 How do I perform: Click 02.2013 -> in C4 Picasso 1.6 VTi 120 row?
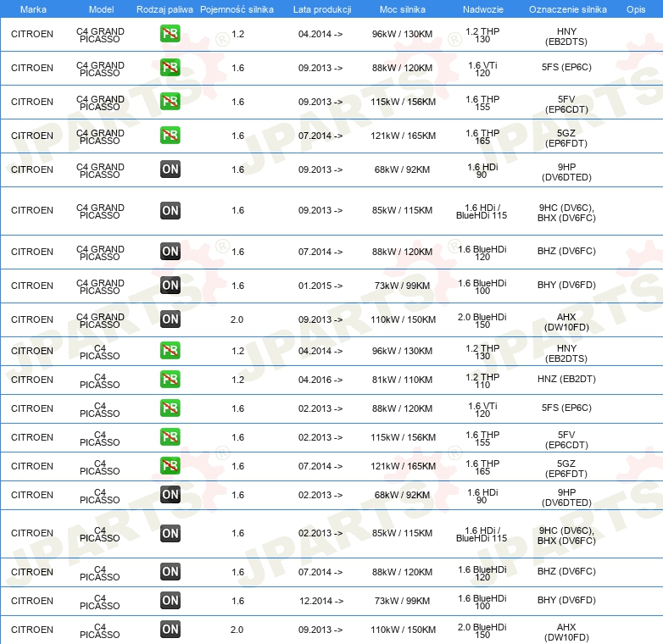click(320, 408)
